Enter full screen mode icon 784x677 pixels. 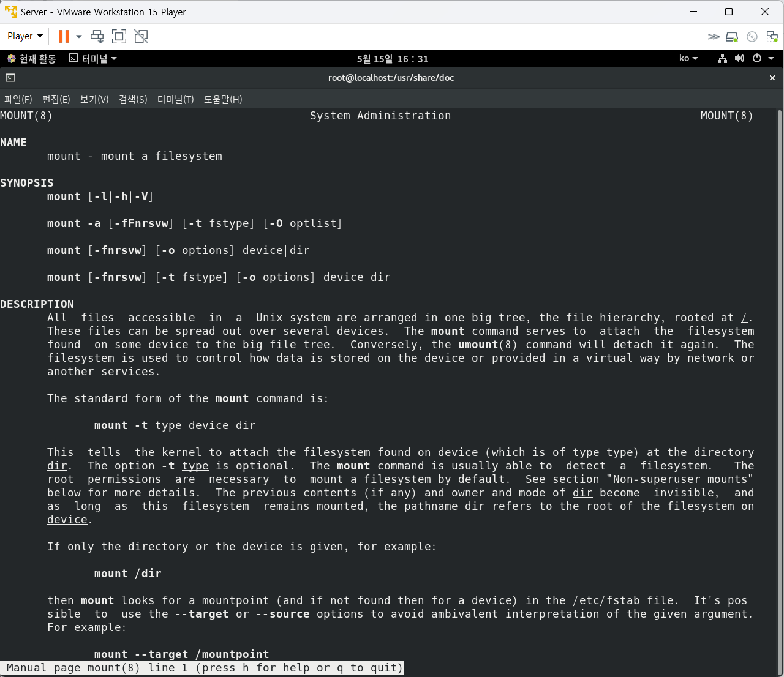[119, 36]
